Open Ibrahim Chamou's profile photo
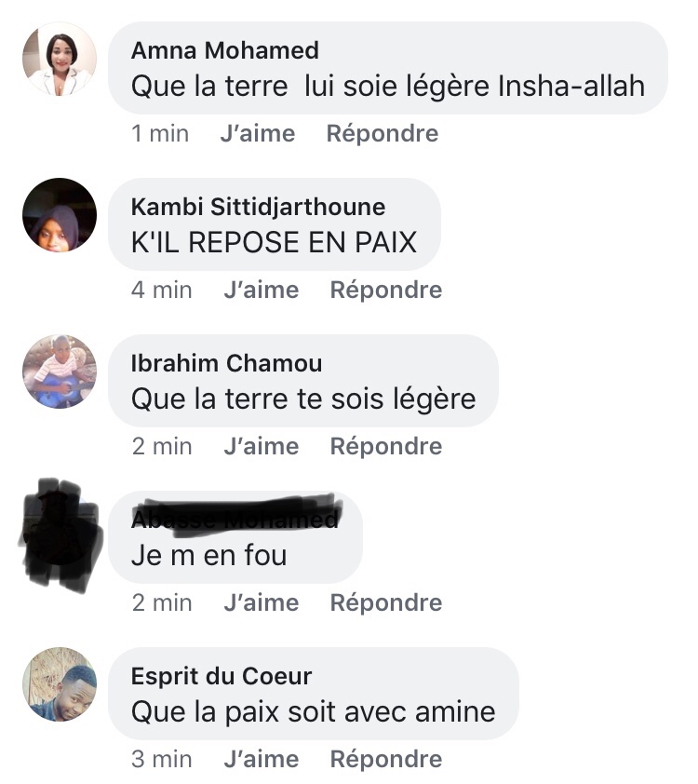 [60, 372]
